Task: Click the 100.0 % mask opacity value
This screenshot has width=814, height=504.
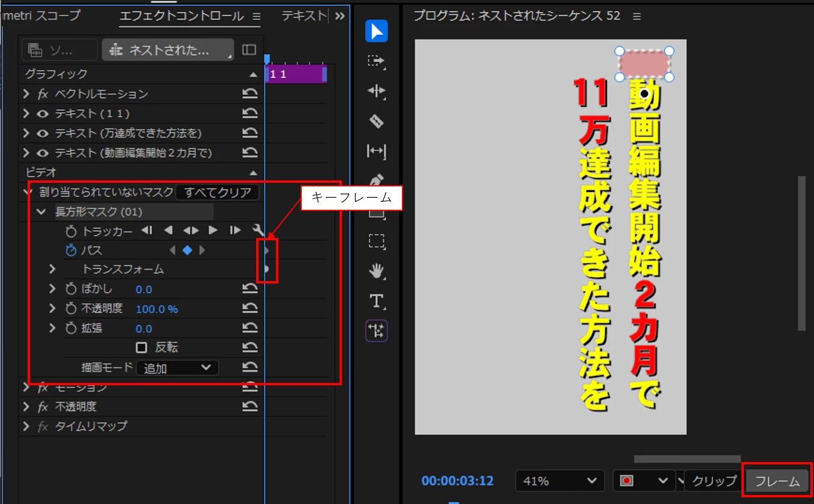Action: click(x=157, y=309)
